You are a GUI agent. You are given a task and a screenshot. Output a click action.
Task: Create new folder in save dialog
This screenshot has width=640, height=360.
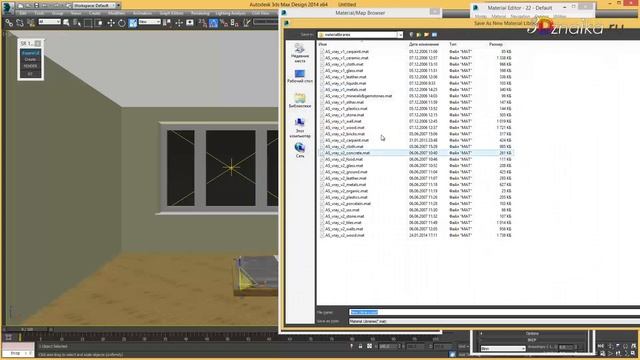pos(427,35)
